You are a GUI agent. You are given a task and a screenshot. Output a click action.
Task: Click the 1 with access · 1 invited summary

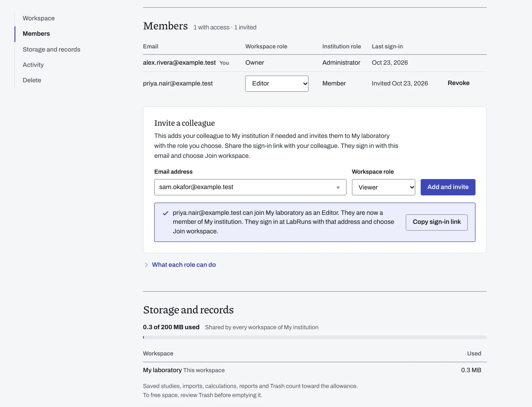[225, 27]
